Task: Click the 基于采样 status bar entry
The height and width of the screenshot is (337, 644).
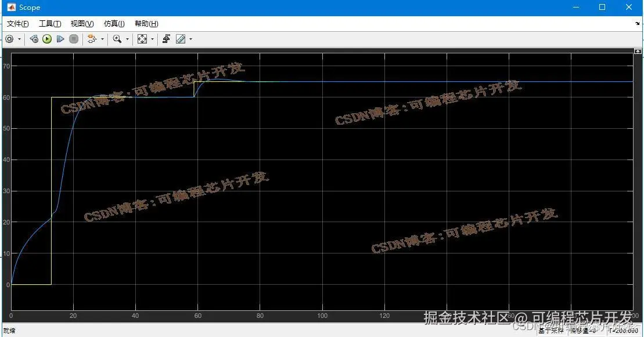Action: pos(551,331)
